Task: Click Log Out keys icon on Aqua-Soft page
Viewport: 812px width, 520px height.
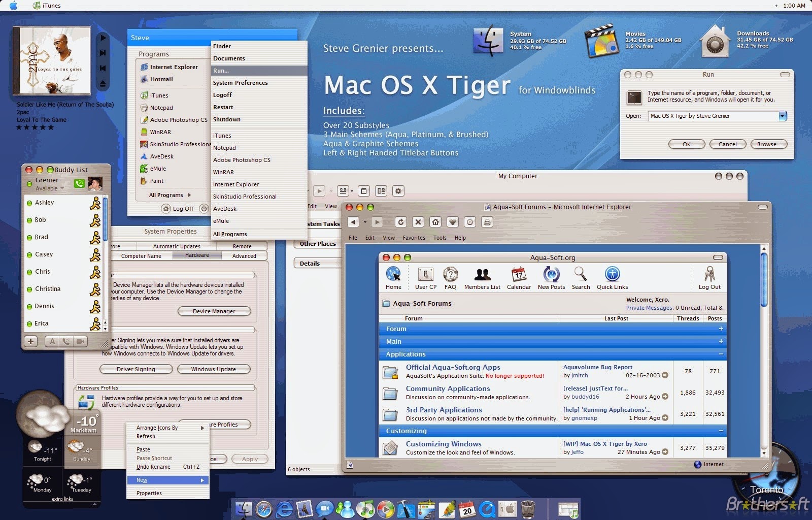Action: click(709, 275)
